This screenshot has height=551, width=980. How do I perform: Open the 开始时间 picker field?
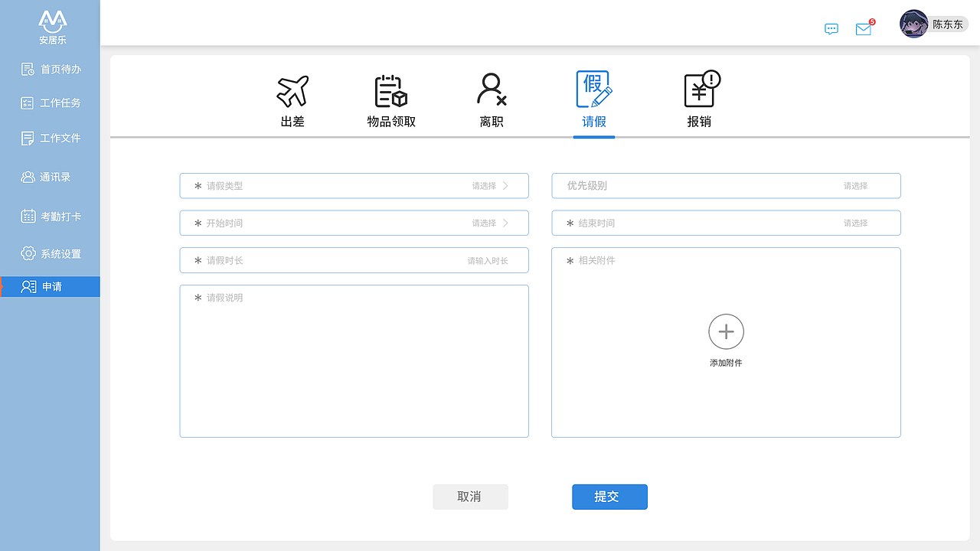(x=354, y=223)
